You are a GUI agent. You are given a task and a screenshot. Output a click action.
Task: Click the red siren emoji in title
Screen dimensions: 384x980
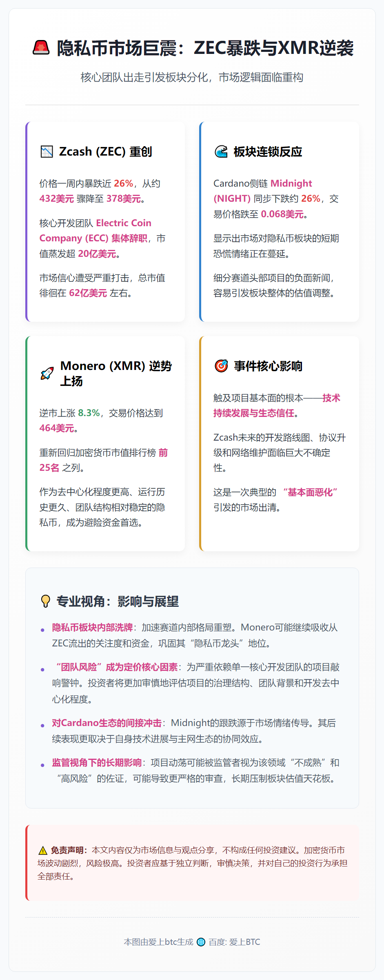pyautogui.click(x=41, y=48)
